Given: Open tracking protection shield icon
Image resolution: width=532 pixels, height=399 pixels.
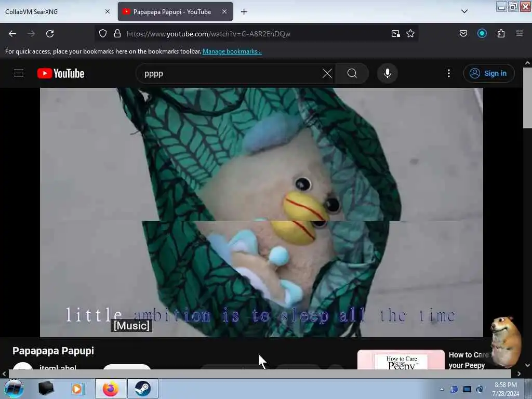Looking at the screenshot, I should [103, 33].
